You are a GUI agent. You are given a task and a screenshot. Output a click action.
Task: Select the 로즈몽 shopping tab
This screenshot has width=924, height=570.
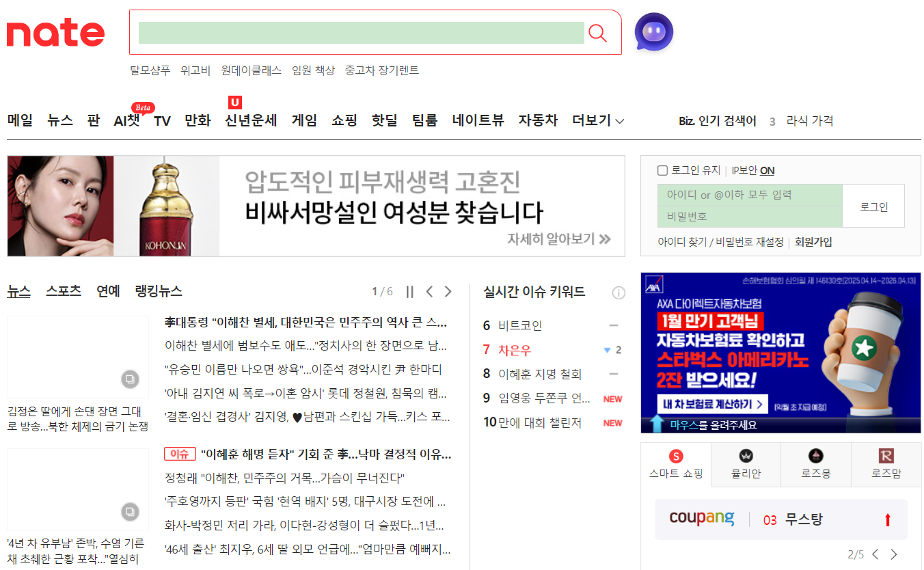tap(815, 465)
